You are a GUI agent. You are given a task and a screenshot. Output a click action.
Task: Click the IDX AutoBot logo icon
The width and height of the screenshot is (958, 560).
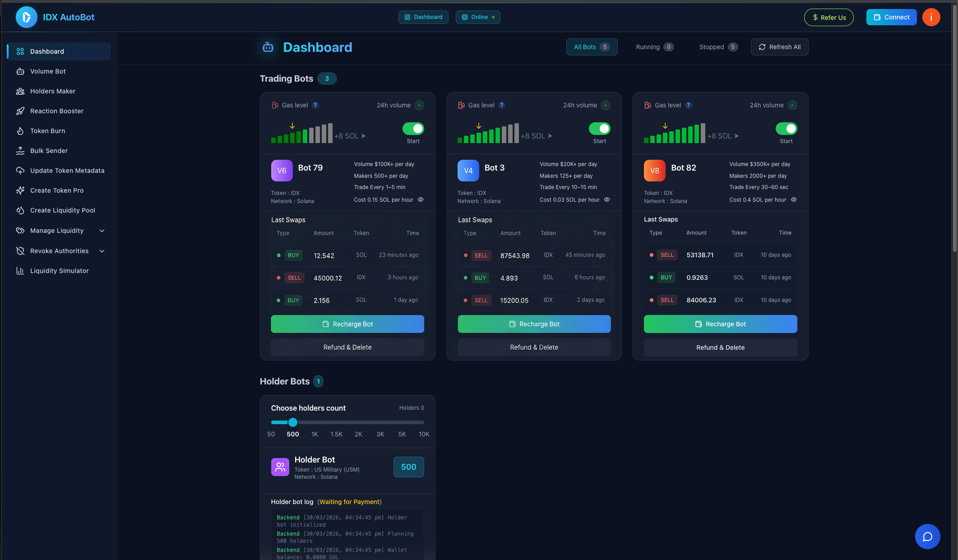(x=26, y=17)
